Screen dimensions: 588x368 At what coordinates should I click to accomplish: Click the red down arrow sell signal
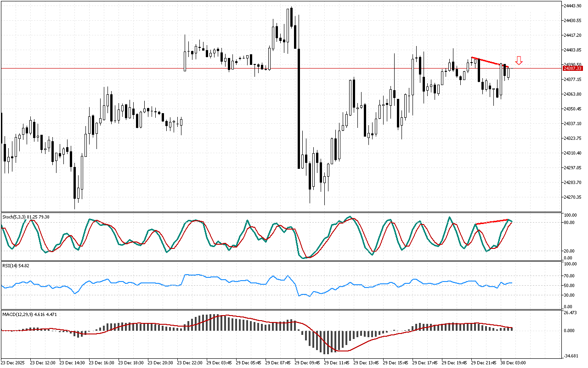click(x=519, y=60)
